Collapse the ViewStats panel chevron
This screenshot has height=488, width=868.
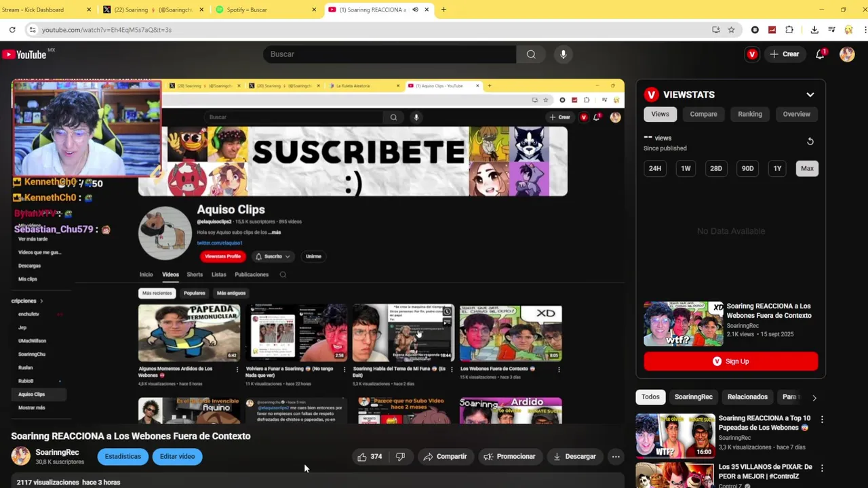point(810,95)
